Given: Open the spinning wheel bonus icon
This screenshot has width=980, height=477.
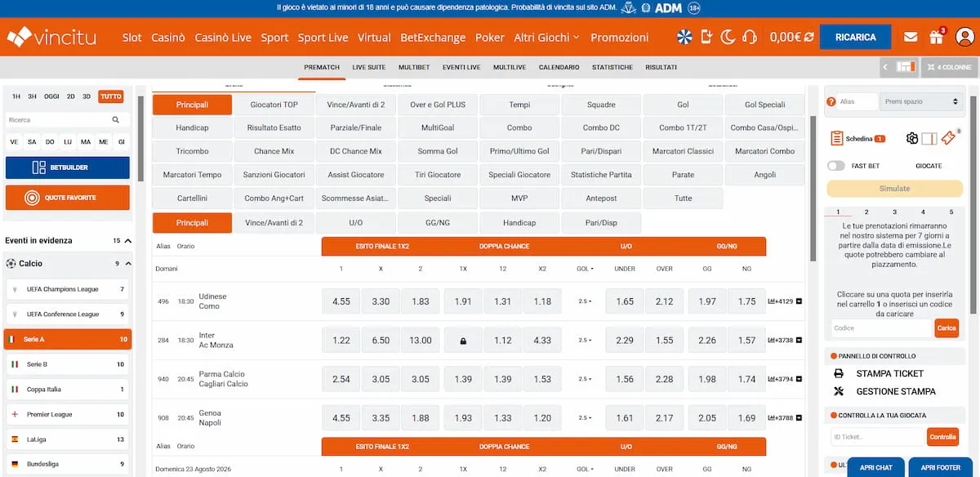Looking at the screenshot, I should pyautogui.click(x=684, y=37).
